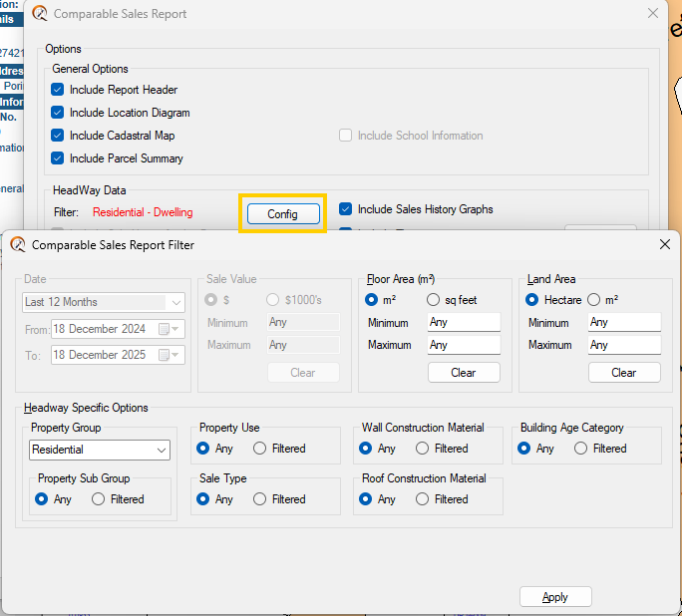Choose m² radio button under Land Area
This screenshot has height=616, width=682.
tap(594, 300)
